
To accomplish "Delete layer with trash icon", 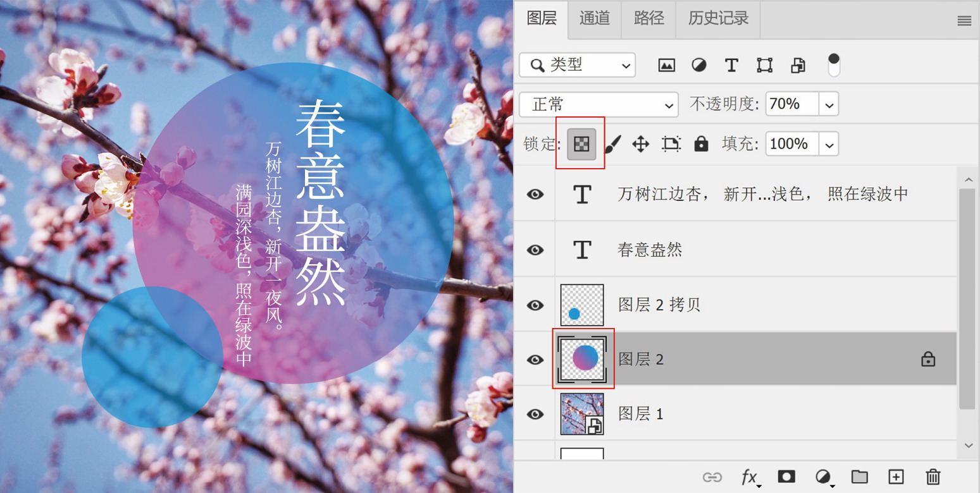I will pyautogui.click(x=933, y=477).
